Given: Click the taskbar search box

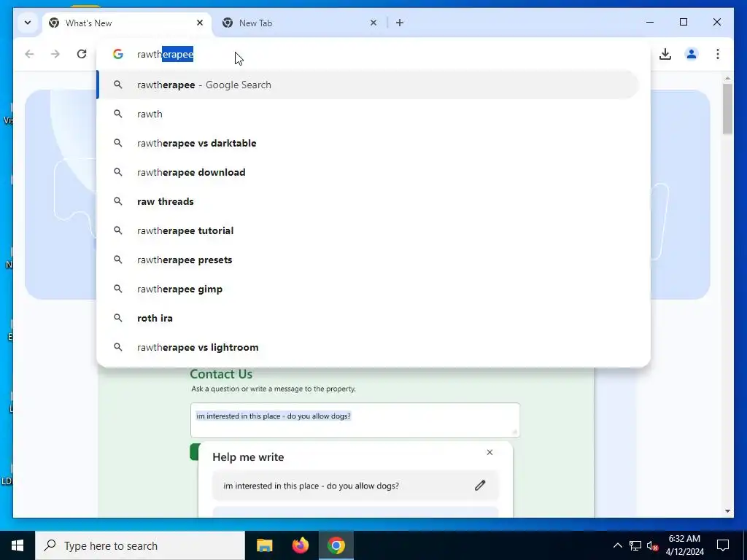Looking at the screenshot, I should (x=140, y=545).
